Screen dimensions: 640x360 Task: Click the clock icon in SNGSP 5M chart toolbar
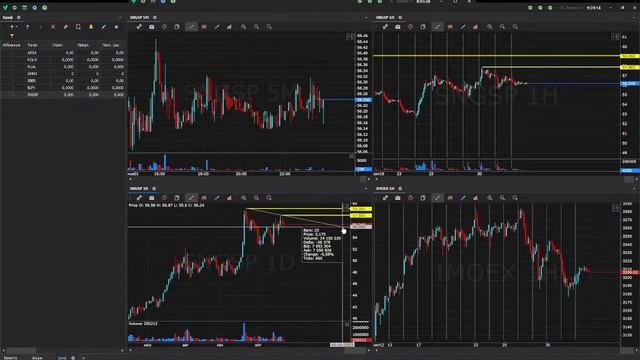click(x=164, y=27)
